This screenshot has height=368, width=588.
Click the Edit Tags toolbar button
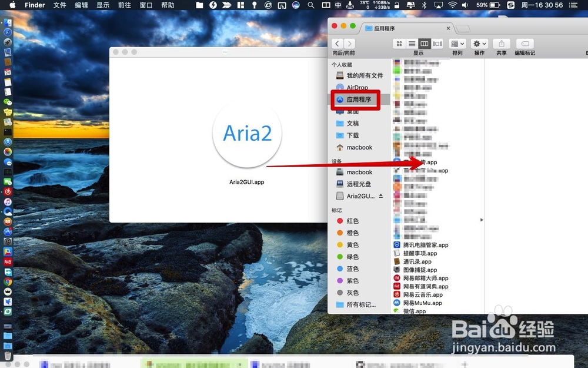pyautogui.click(x=525, y=44)
